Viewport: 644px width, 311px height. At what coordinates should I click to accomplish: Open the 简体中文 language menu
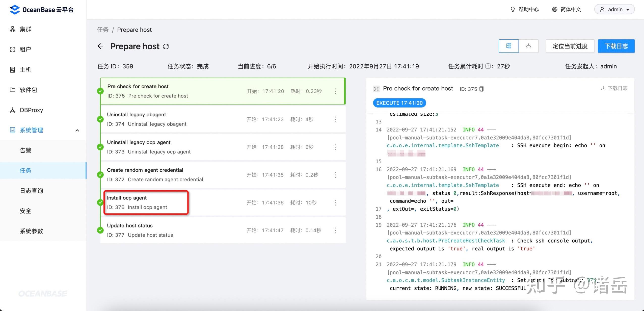click(x=566, y=9)
